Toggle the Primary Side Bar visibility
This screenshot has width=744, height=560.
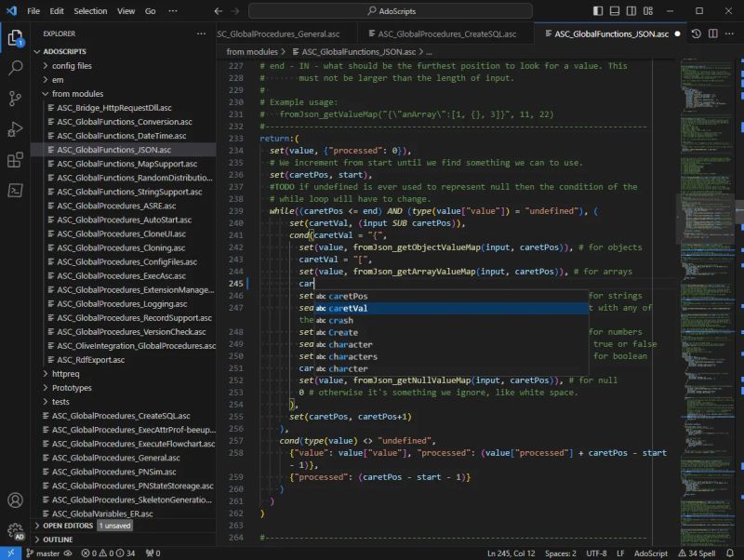[x=597, y=8]
